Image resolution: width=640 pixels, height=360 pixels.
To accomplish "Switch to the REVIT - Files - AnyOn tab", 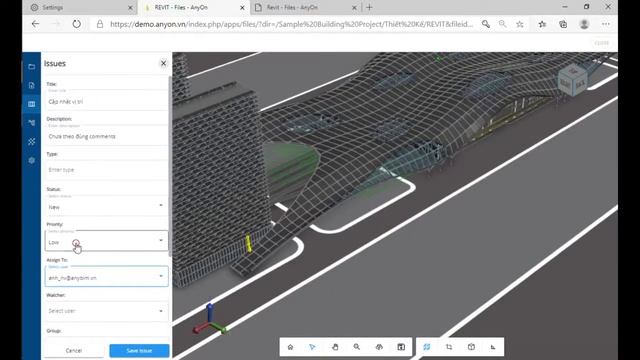I will [192, 7].
